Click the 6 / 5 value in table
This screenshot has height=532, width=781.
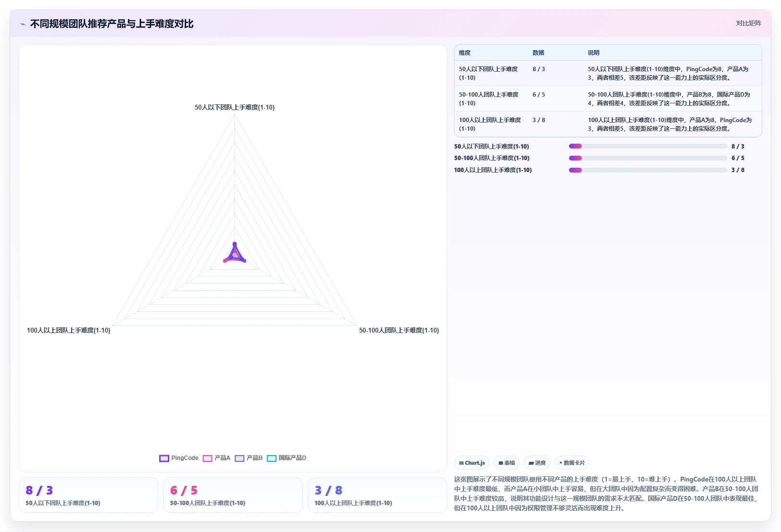coord(539,95)
